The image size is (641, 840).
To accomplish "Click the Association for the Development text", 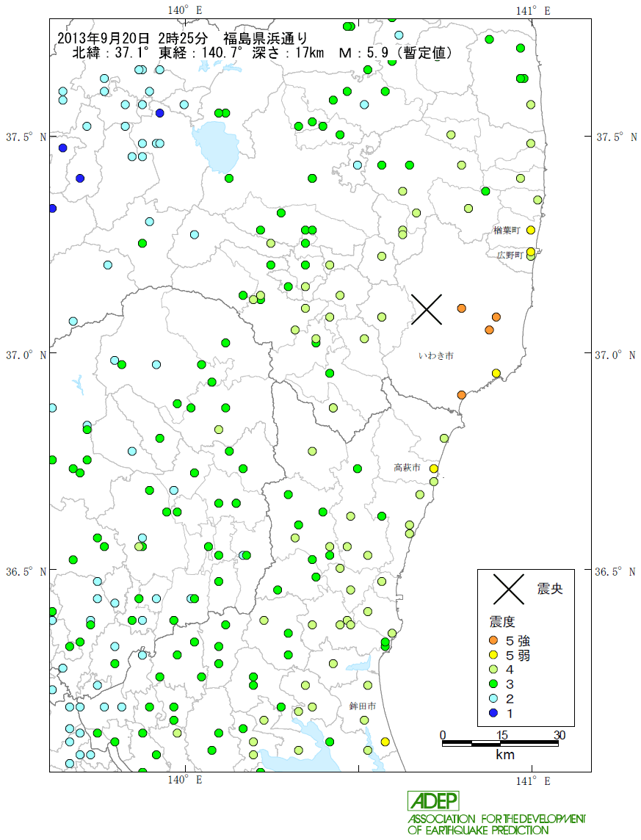I will pos(496,818).
